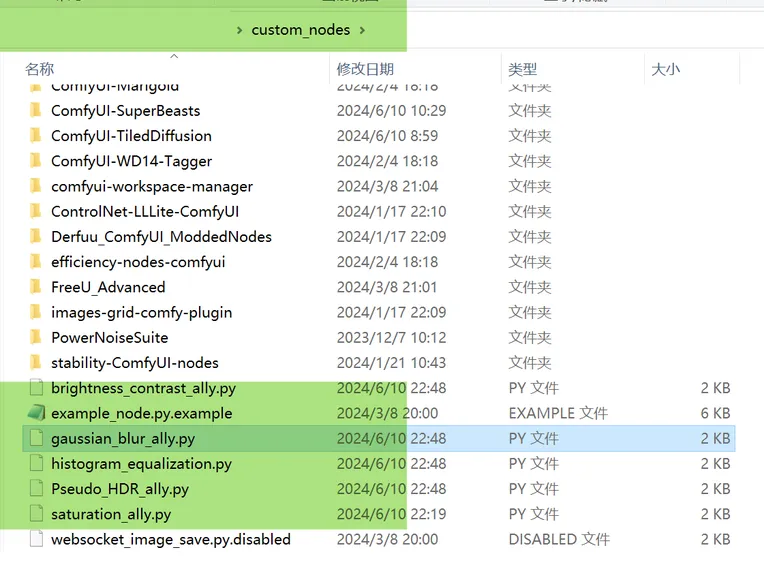Select the efficiency-nodes-comfyui folder name
This screenshot has height=567, width=764.
138,262
